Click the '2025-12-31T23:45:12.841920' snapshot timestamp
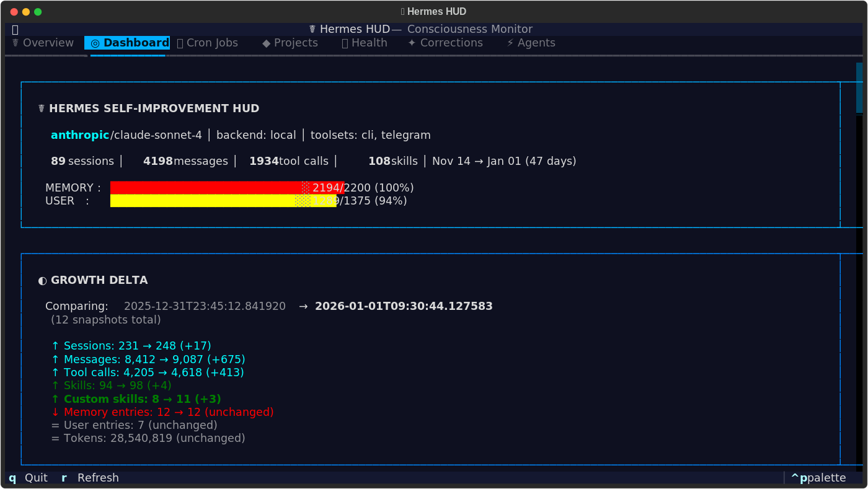This screenshot has width=868, height=489. point(205,306)
